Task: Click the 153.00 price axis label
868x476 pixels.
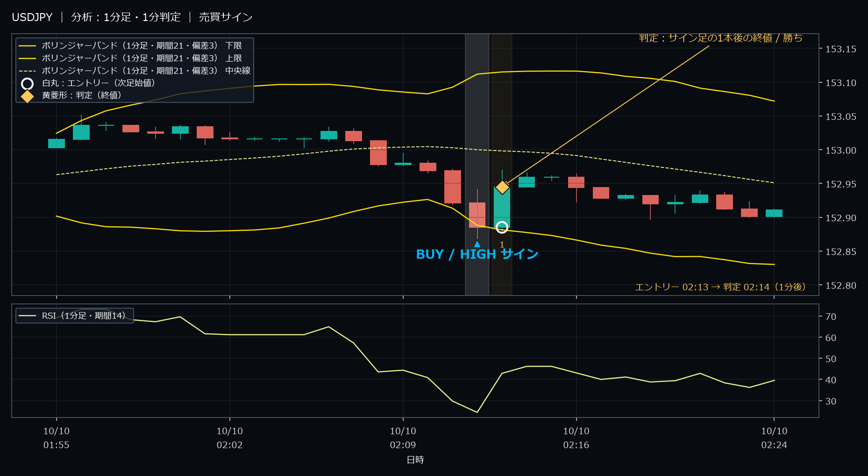Action: [x=840, y=150]
